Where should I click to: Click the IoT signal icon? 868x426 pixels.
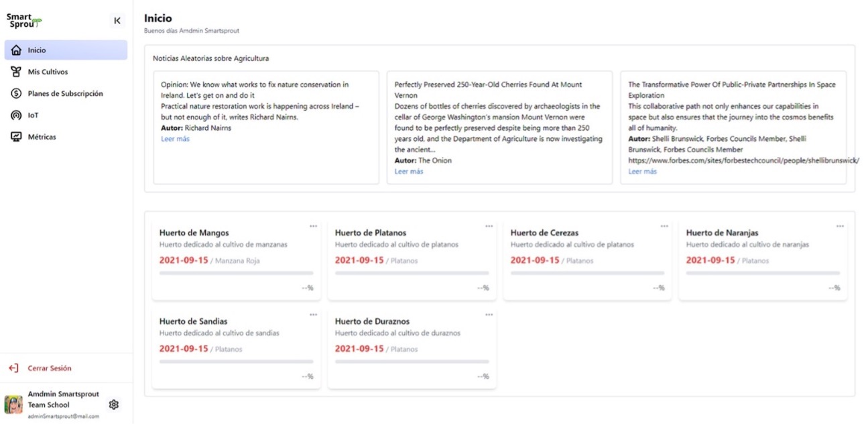[16, 115]
